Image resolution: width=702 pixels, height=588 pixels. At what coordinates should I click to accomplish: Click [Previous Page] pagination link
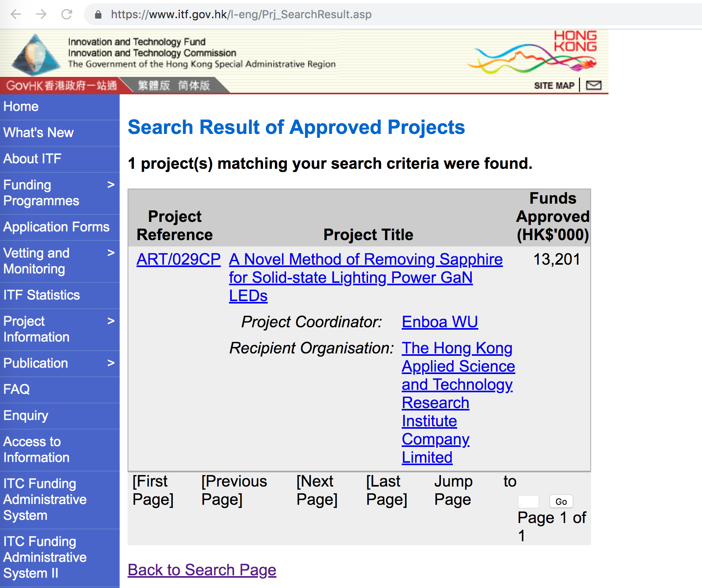pos(234,491)
